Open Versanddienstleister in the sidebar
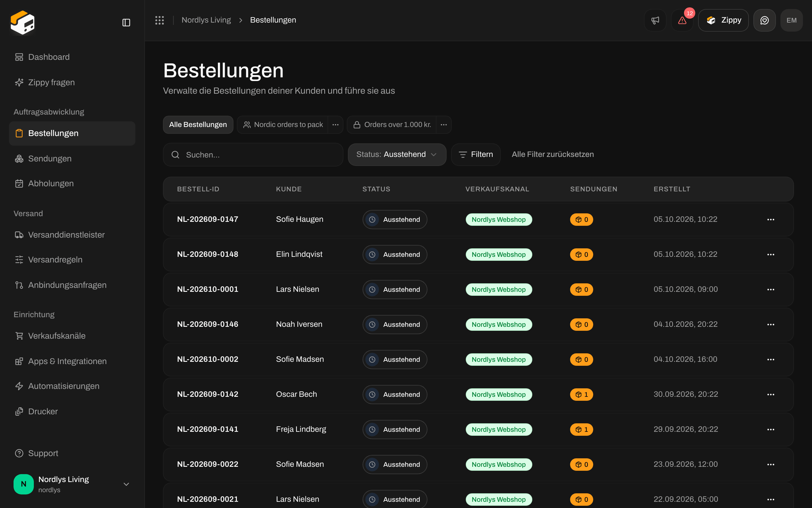812x508 pixels. (x=72, y=235)
